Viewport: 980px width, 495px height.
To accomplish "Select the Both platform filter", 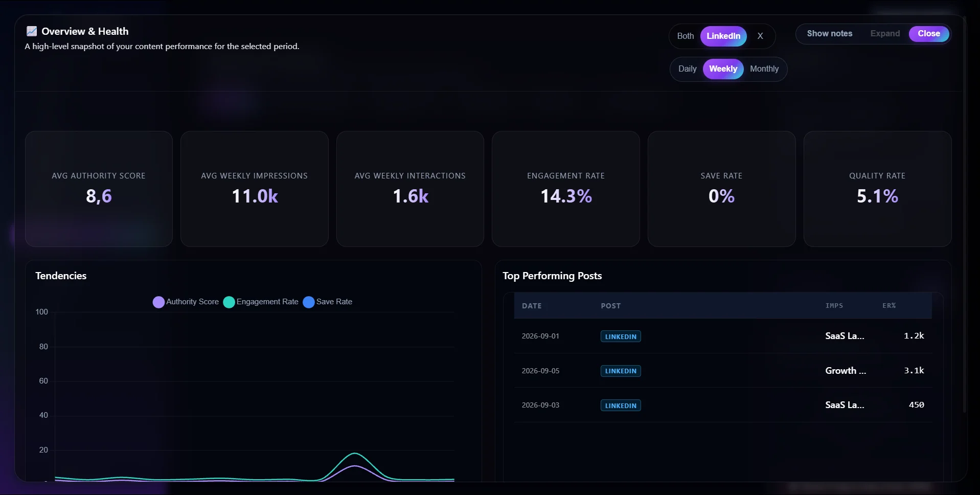I will pyautogui.click(x=685, y=36).
